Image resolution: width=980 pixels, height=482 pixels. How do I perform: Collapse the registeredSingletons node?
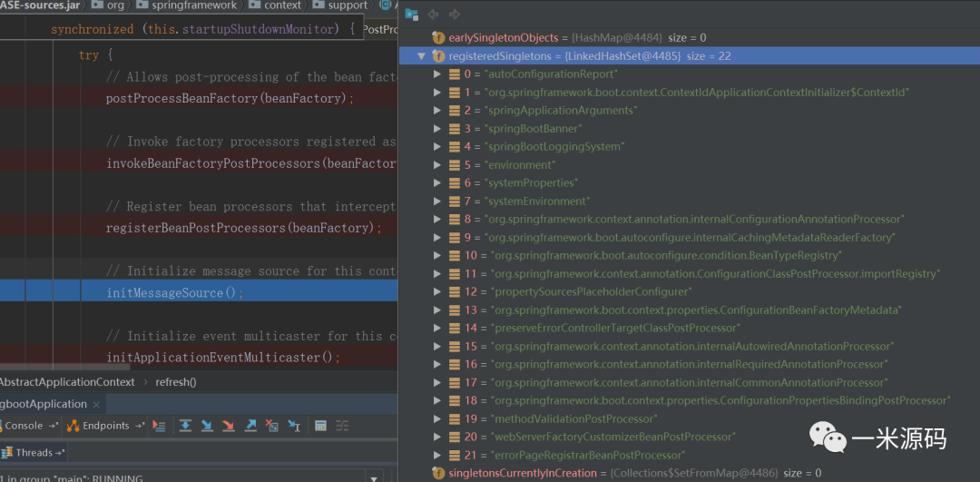point(421,56)
